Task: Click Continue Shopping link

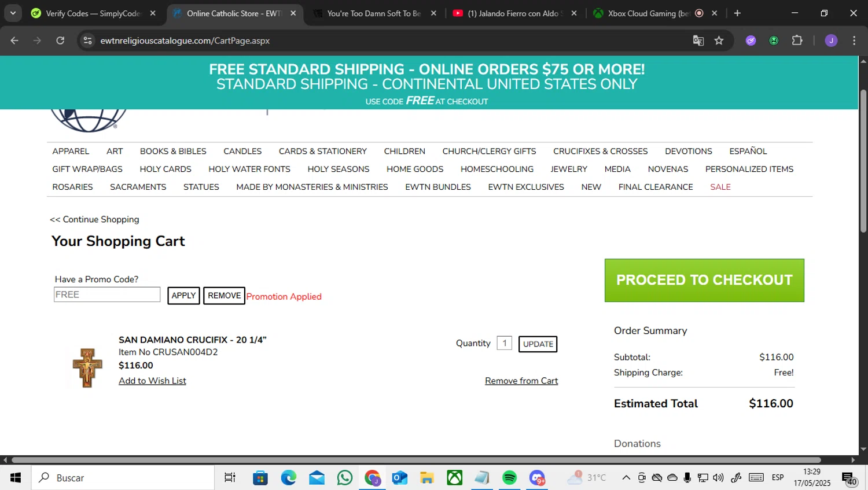Action: (94, 219)
